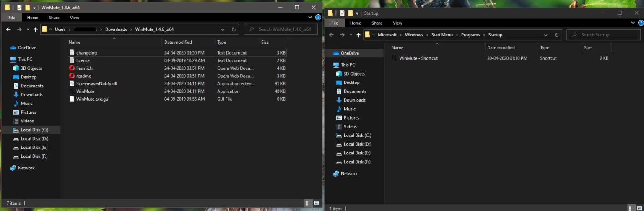
Task: Click Start Menu in Startup address bar
Action: [x=442, y=35]
